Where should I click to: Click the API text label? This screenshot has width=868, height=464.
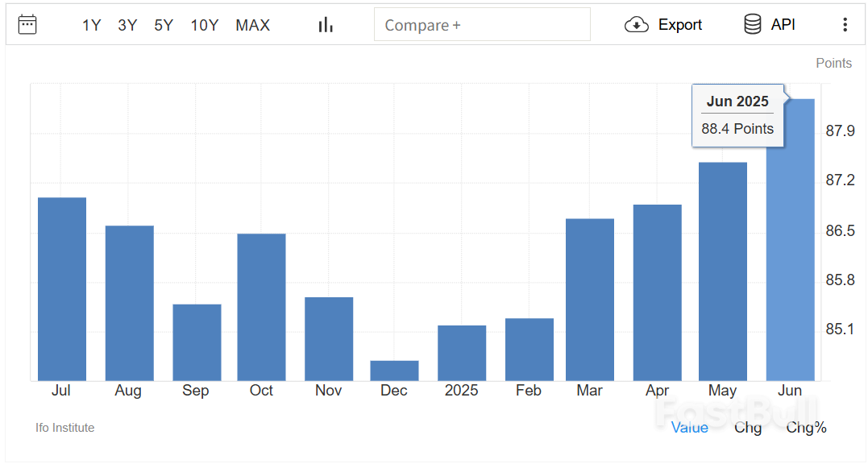pos(783,25)
